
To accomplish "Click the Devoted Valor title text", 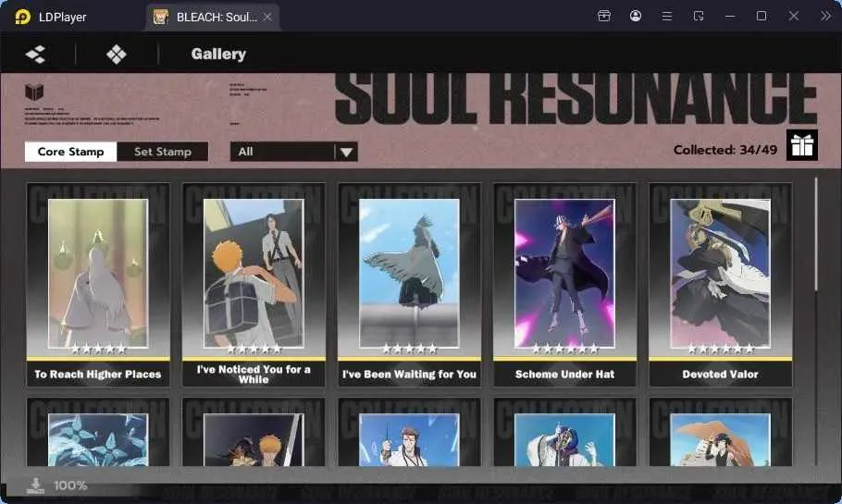I will point(721,375).
